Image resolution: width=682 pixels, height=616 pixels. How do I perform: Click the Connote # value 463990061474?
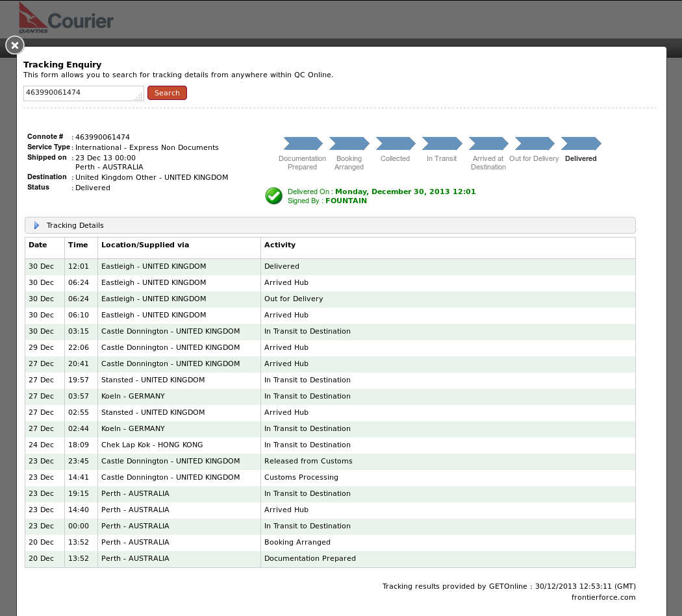103,137
